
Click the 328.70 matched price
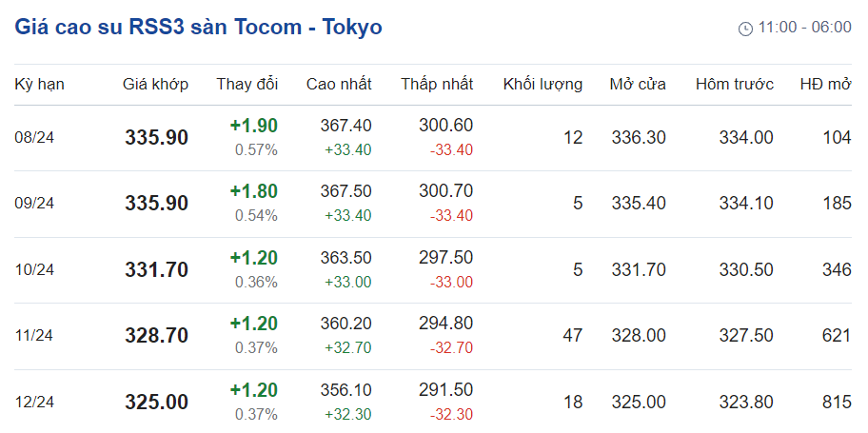coord(156,336)
